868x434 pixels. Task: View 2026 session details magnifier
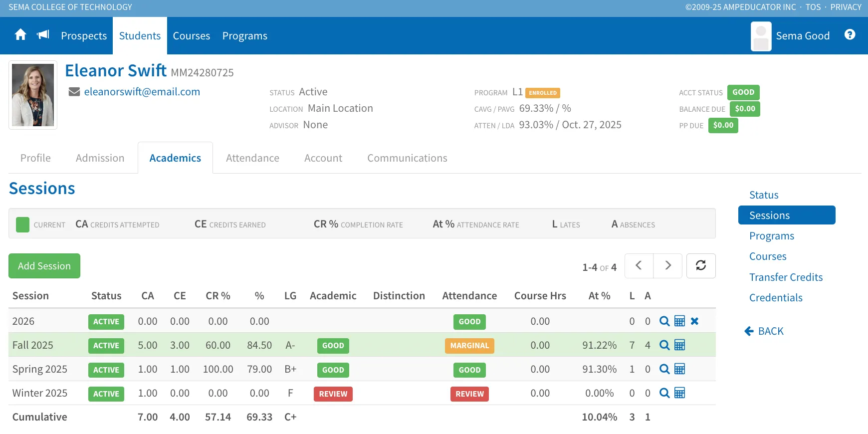pos(664,321)
